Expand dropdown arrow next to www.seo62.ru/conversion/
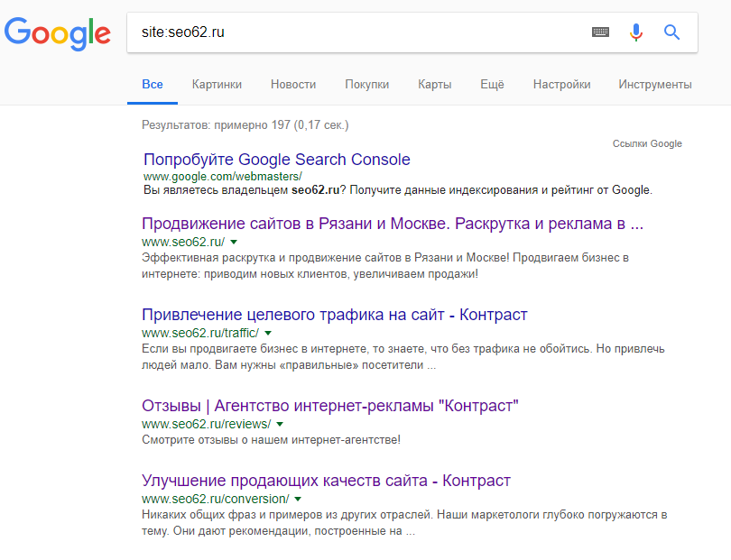The height and width of the screenshot is (560, 731). tap(298, 499)
